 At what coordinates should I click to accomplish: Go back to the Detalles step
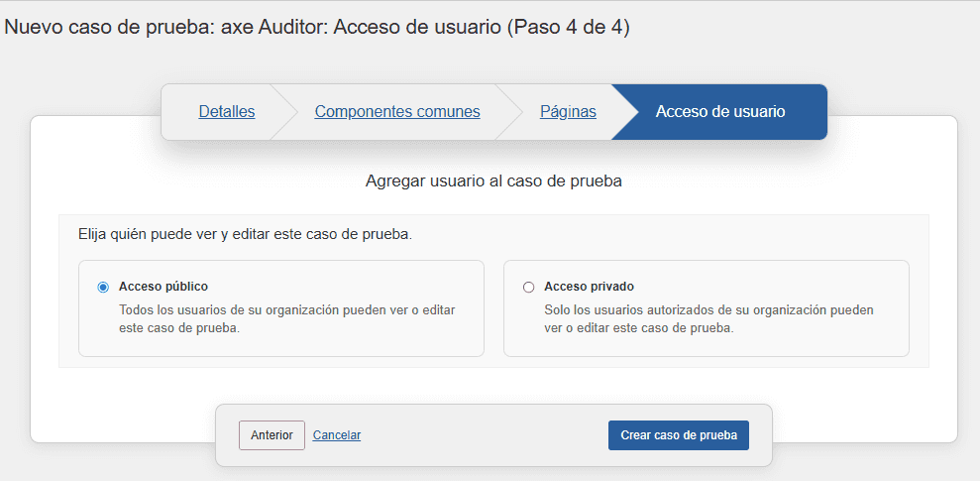(x=226, y=112)
